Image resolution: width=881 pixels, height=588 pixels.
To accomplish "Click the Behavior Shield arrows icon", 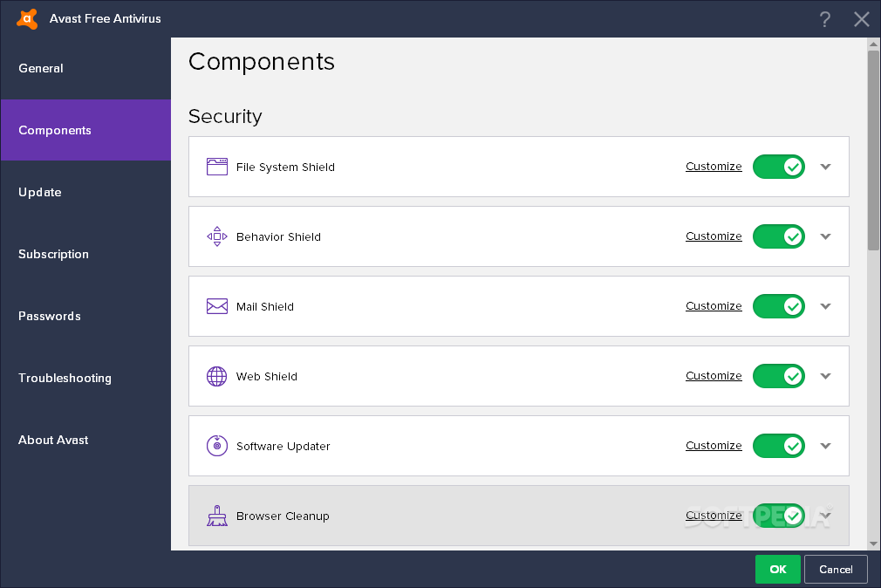I will click(217, 236).
